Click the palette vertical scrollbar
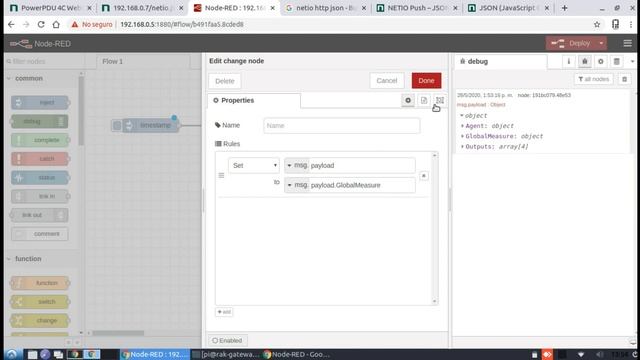640x360 pixels. (x=81, y=110)
